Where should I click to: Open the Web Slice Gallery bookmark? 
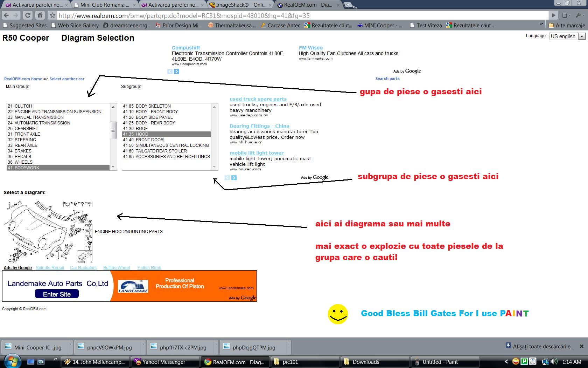pyautogui.click(x=75, y=25)
